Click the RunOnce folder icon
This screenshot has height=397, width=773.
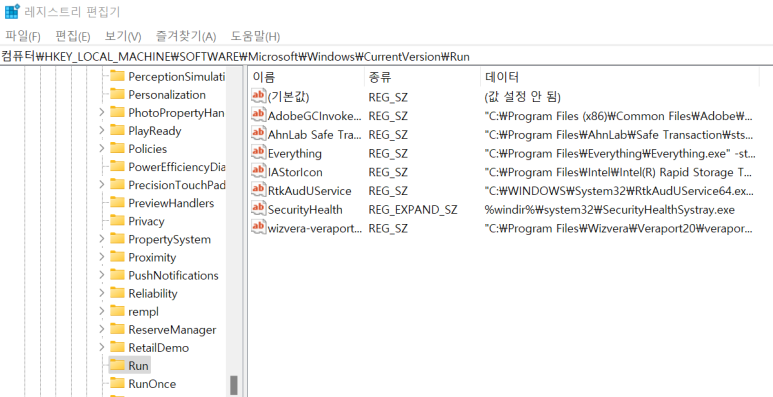point(117,384)
